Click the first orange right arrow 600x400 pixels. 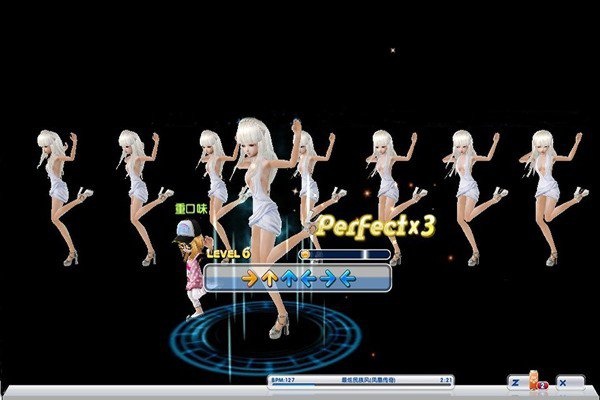click(x=249, y=278)
